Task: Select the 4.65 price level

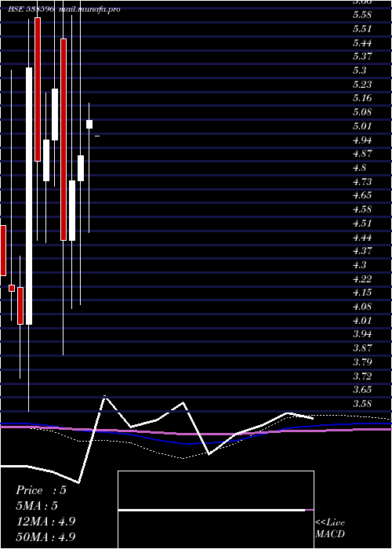Action: (x=362, y=195)
